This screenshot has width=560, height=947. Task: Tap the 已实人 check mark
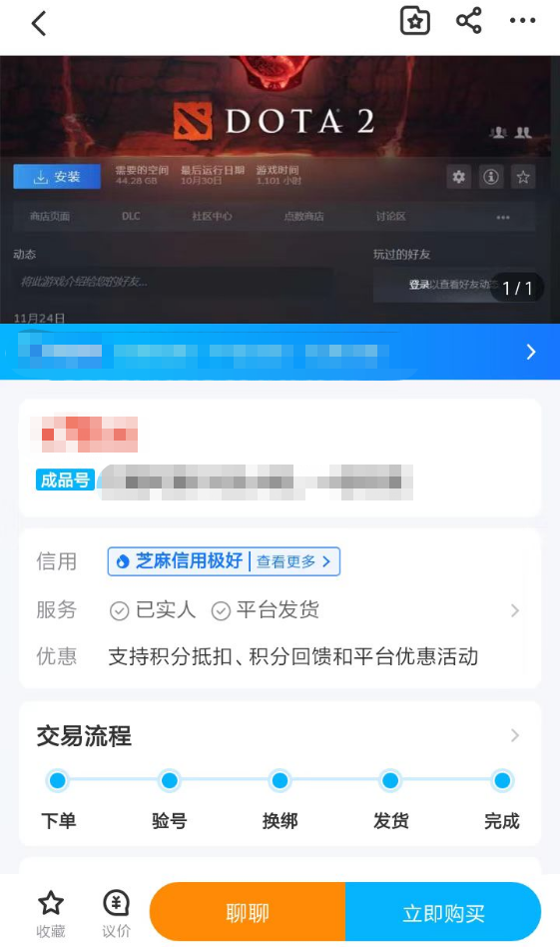120,611
